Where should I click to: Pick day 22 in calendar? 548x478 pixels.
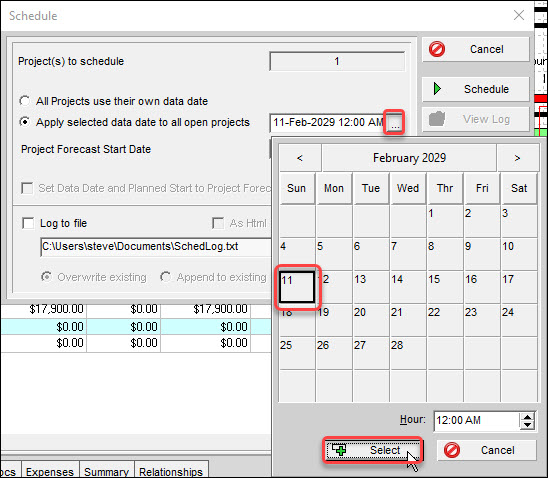click(x=446, y=320)
